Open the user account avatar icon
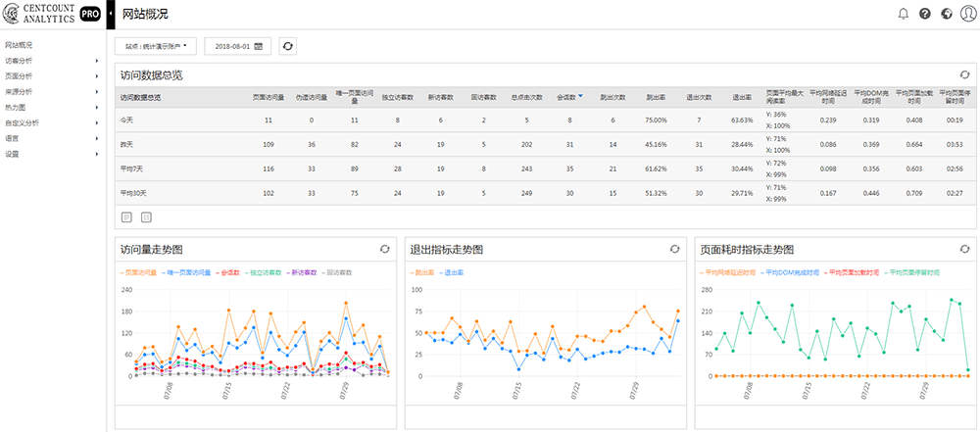Screen dimensions: 980x432 coord(967,14)
